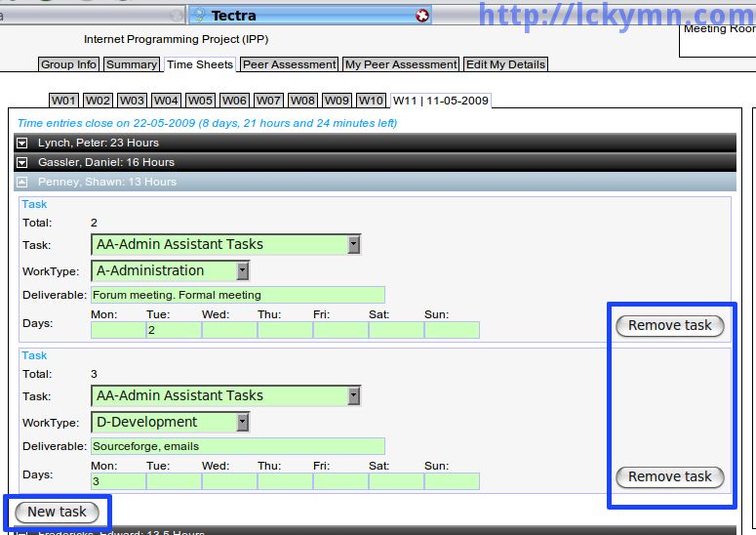Viewport: 756px width, 535px height.
Task: Click Fri field of Administration task
Action: pos(340,330)
